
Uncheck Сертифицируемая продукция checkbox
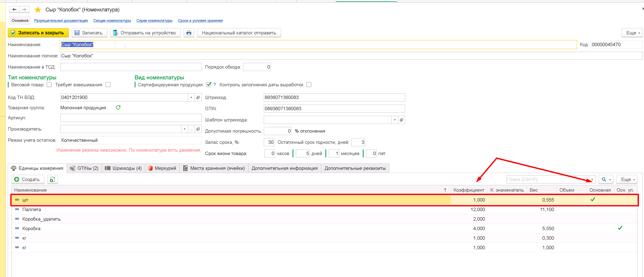[x=209, y=84]
